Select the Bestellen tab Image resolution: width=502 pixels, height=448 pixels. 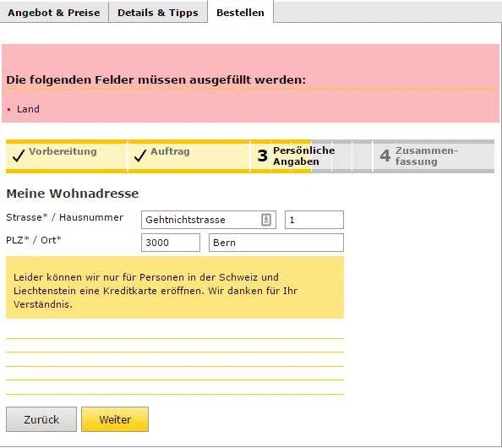(240, 13)
